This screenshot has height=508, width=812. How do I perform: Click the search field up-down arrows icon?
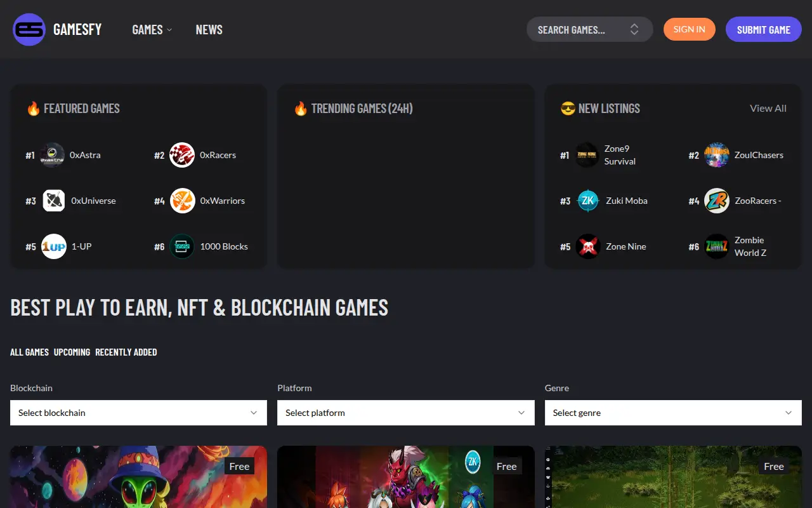(634, 29)
